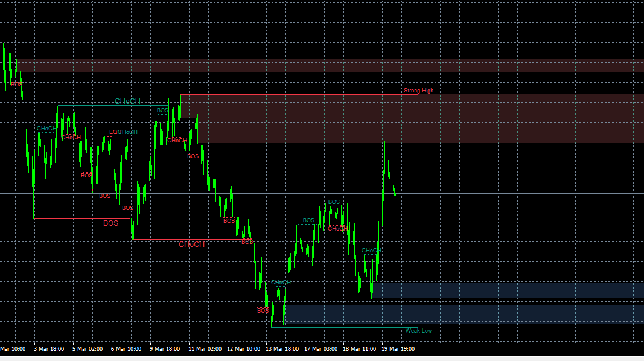Select the large red CHoCH label under red line
The height and width of the screenshot is (361, 644).
(191, 244)
